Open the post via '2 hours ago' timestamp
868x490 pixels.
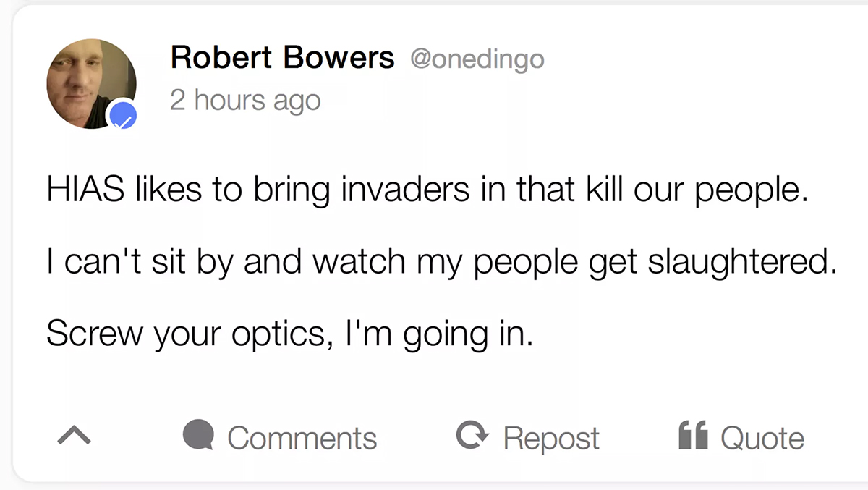pyautogui.click(x=245, y=100)
